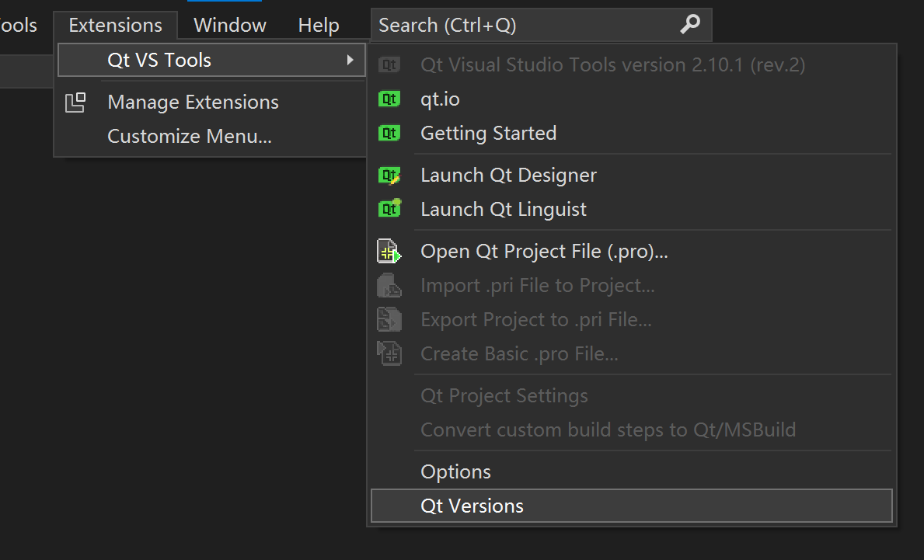Screen dimensions: 924x560
Task: Click the Launch Qt Designer icon
Action: tap(389, 175)
